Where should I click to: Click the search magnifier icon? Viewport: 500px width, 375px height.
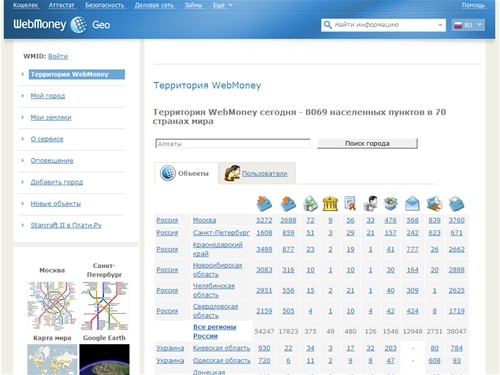pos(328,25)
